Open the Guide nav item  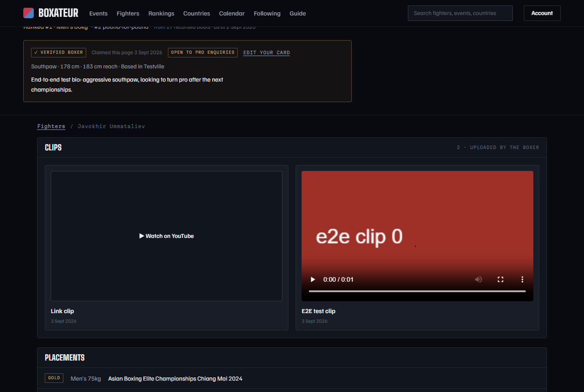[x=297, y=13]
